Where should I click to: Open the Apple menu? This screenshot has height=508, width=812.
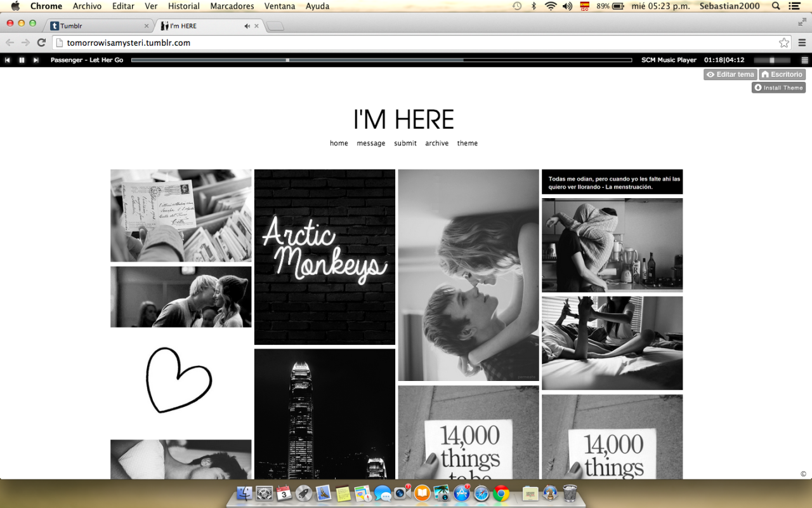(15, 6)
